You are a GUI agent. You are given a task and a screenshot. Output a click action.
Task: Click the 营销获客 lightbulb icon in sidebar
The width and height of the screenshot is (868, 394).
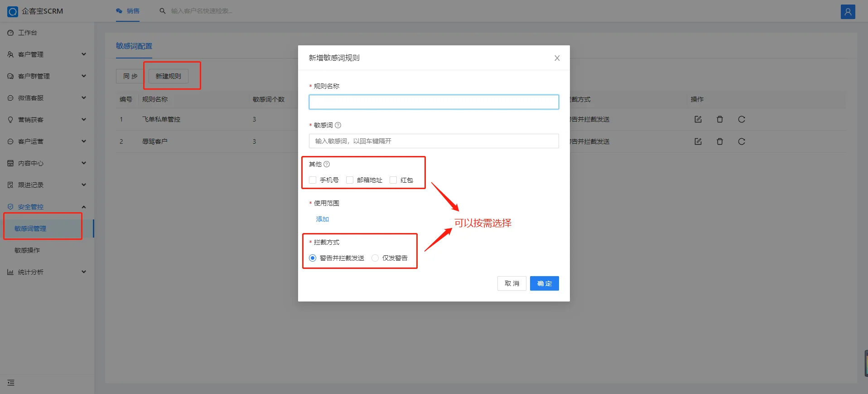(10, 120)
